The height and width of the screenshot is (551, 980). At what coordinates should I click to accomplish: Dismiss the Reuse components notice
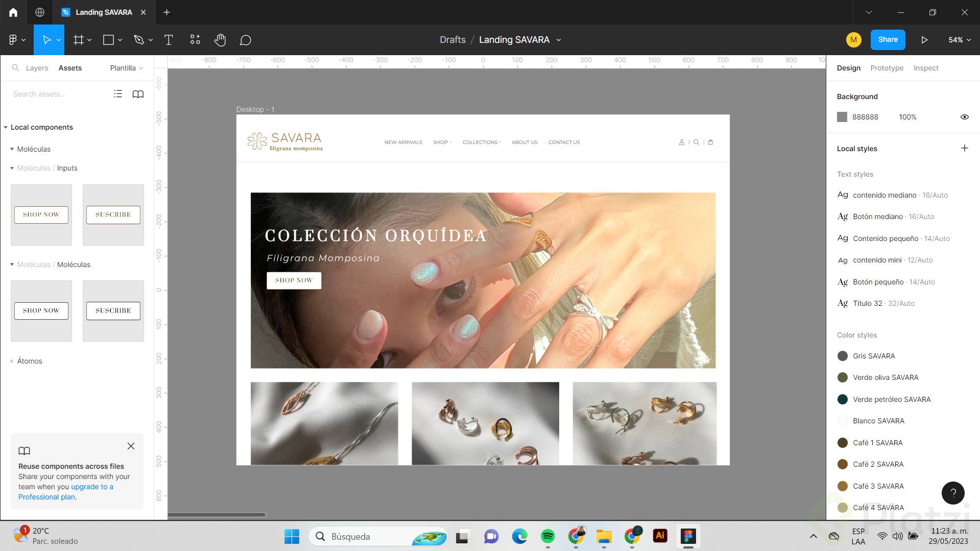[x=131, y=446]
